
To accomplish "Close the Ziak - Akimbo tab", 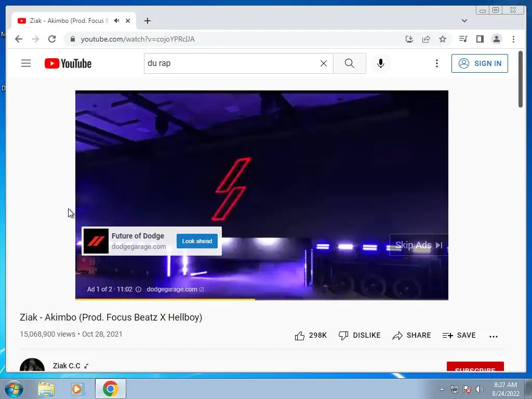I will [x=128, y=21].
